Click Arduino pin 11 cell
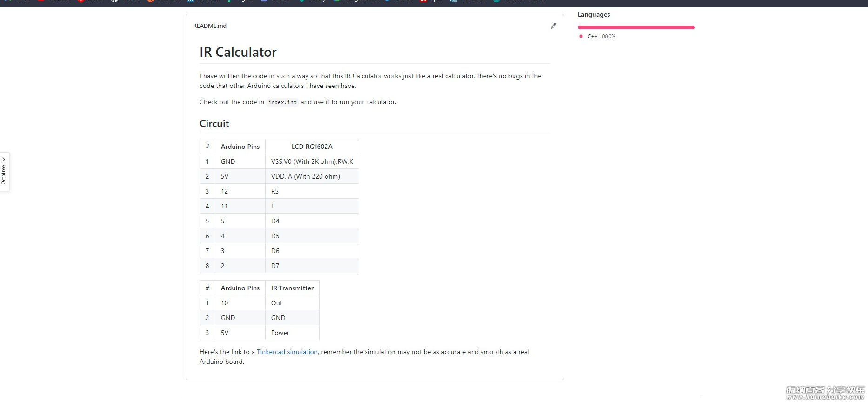Screen dimensions: 868x402 (240, 206)
